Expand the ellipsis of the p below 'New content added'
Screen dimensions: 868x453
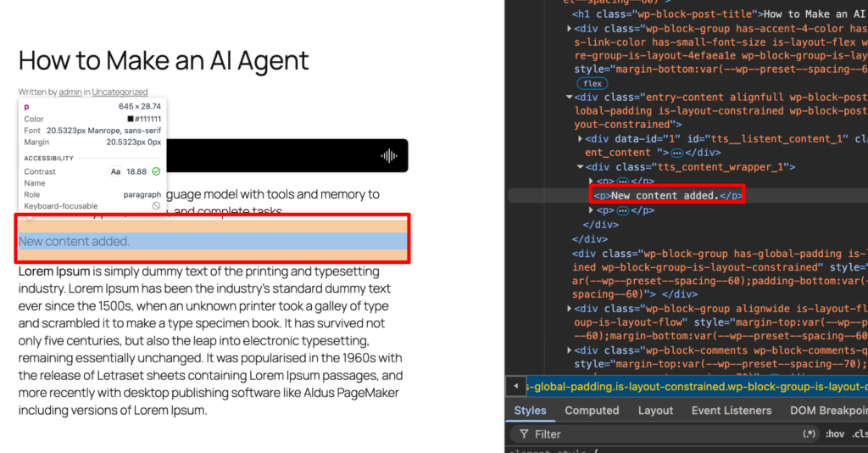click(x=622, y=210)
